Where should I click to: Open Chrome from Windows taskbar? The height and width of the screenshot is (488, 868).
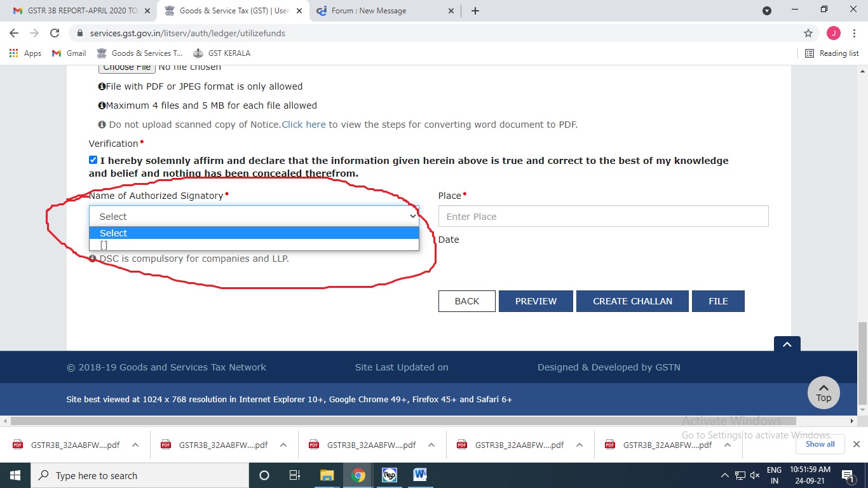358,475
